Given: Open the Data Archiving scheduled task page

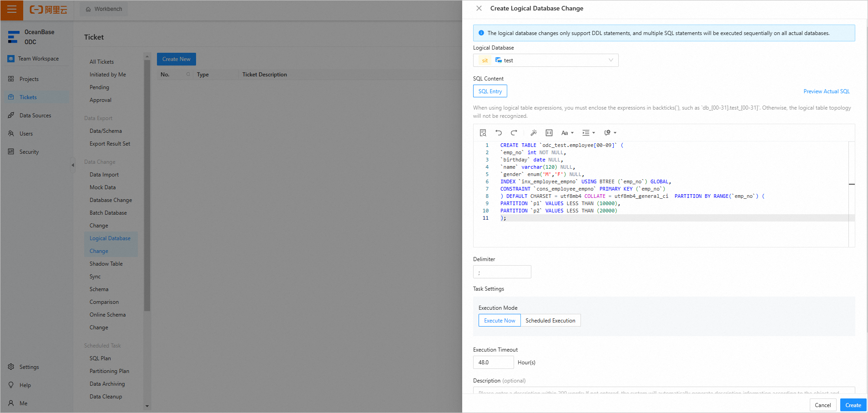Looking at the screenshot, I should point(107,383).
